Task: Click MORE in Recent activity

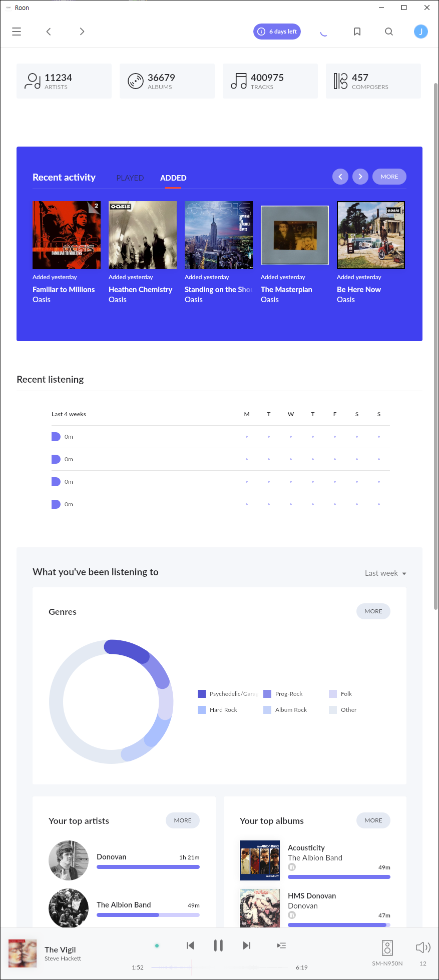Action: coord(389,177)
